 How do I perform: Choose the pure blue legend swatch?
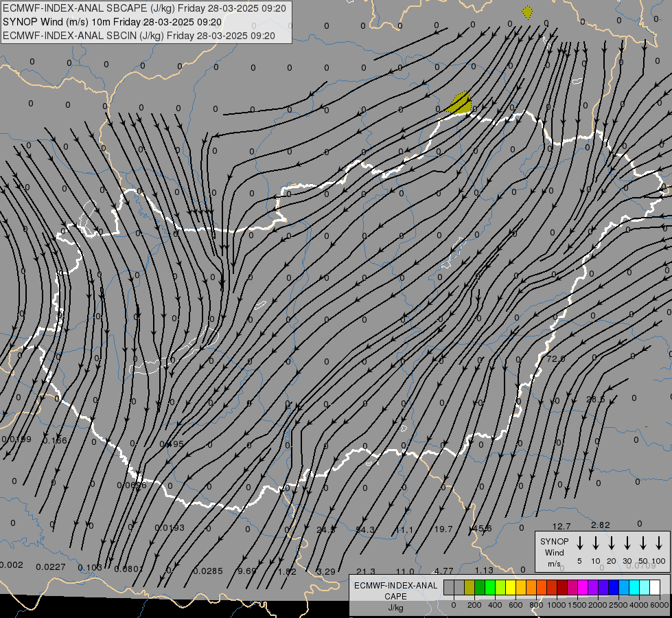[613, 588]
